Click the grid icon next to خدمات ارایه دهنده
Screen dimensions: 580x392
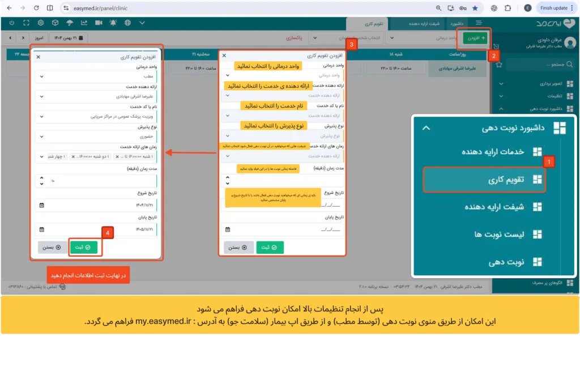[537, 152]
